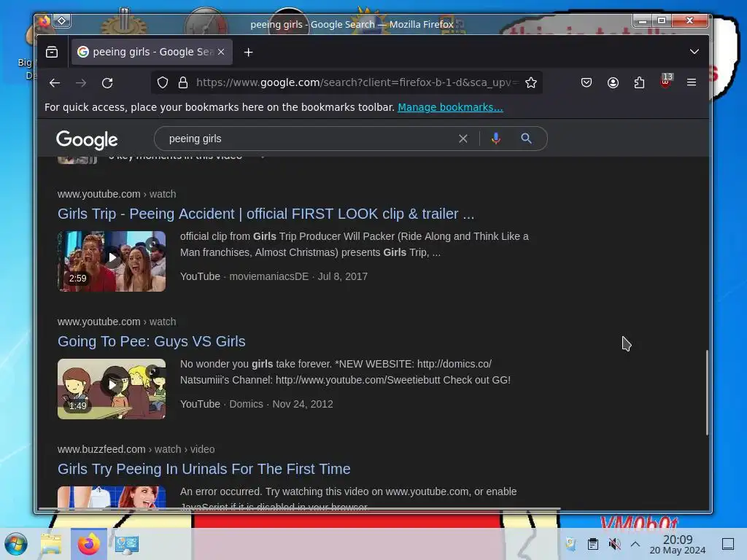Open the file manager taskbar icon
This screenshot has width=747, height=560.
tap(51, 544)
